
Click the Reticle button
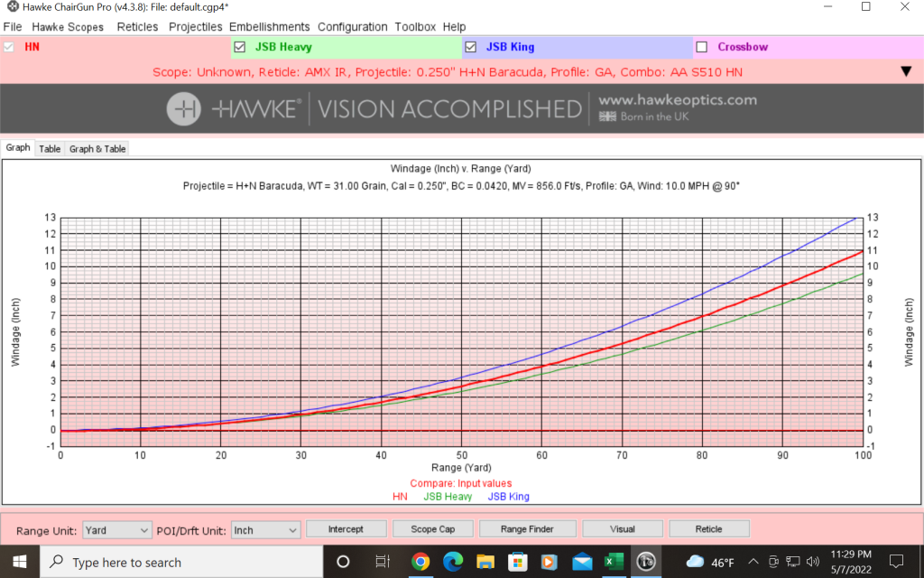pos(709,529)
